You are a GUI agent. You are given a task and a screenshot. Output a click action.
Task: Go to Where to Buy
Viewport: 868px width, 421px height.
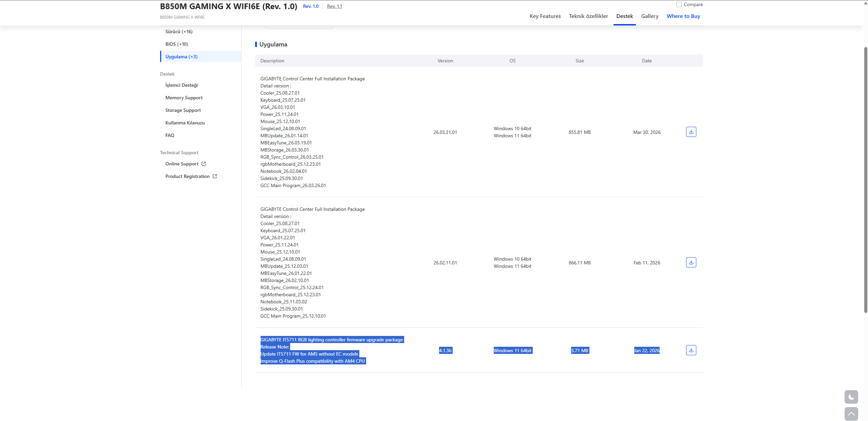[x=683, y=16]
